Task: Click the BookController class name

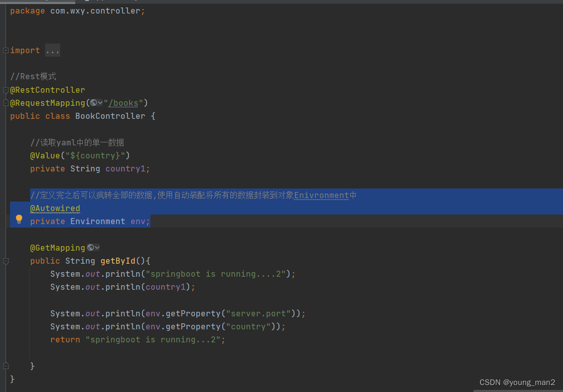Action: (110, 116)
